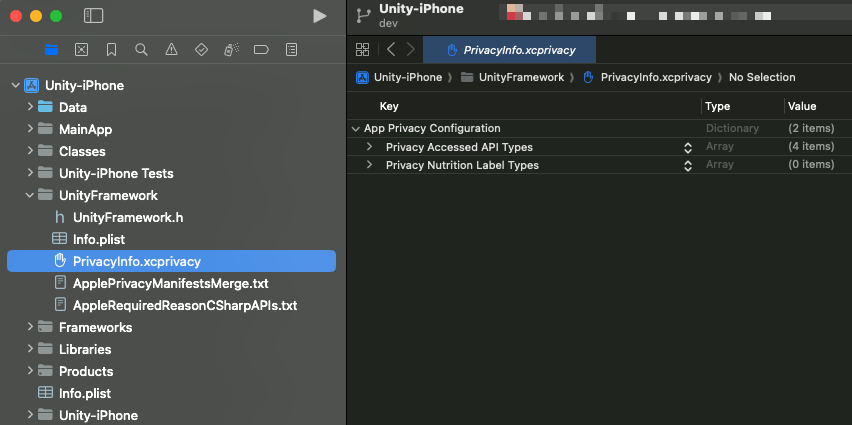Screen dimensions: 852x425
Task: Select PrivacyInfo.xcprivacy in navigator
Action: (171, 261)
